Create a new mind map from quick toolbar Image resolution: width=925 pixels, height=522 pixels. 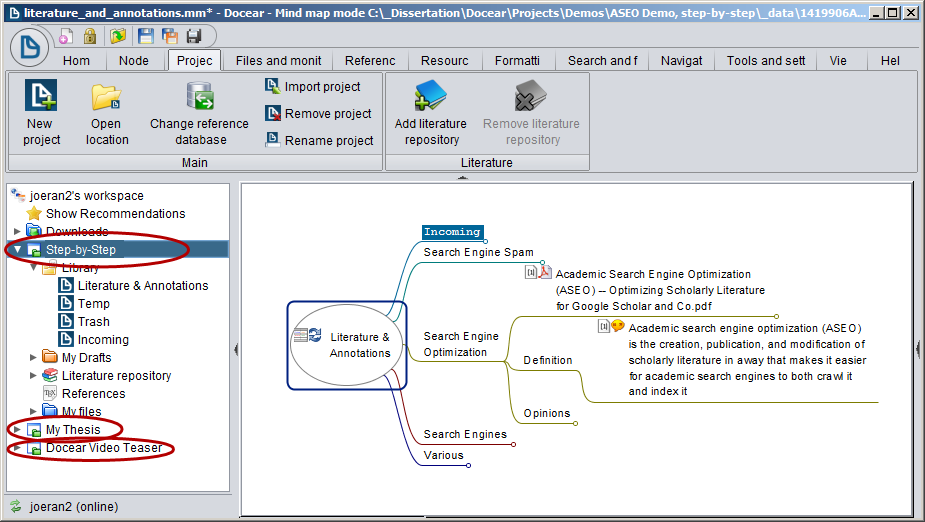65,37
